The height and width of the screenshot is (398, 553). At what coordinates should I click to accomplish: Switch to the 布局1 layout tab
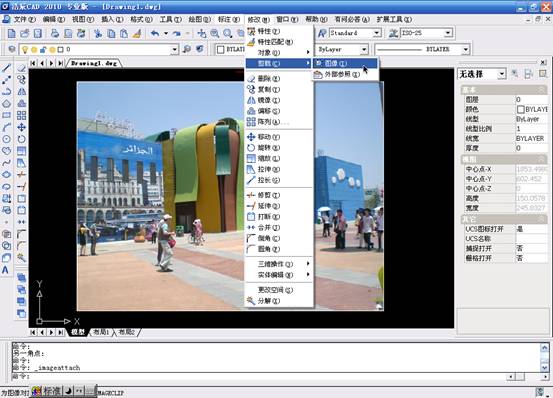[102, 332]
